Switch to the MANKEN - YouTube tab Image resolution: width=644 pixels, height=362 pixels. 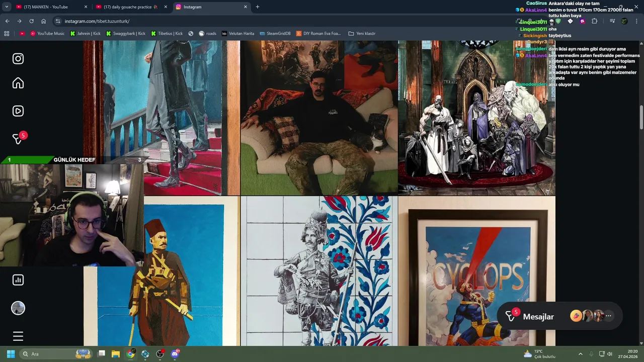tap(50, 7)
